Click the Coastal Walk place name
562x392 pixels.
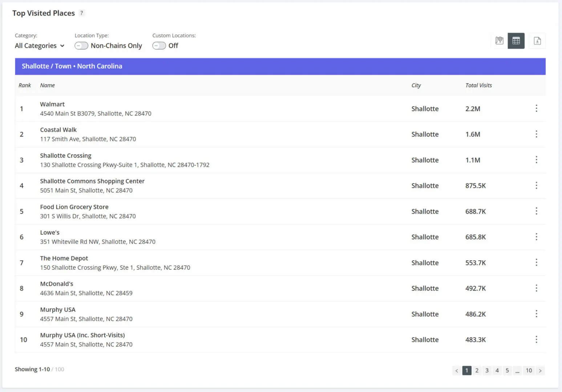(58, 130)
